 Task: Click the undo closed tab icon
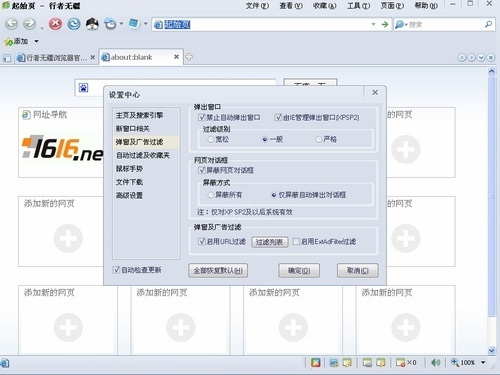tap(110, 24)
